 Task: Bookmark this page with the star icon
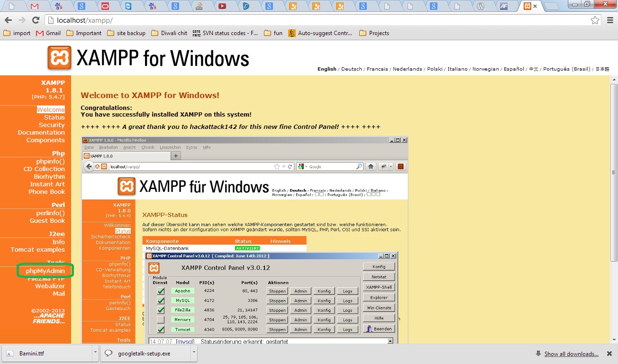[x=595, y=20]
